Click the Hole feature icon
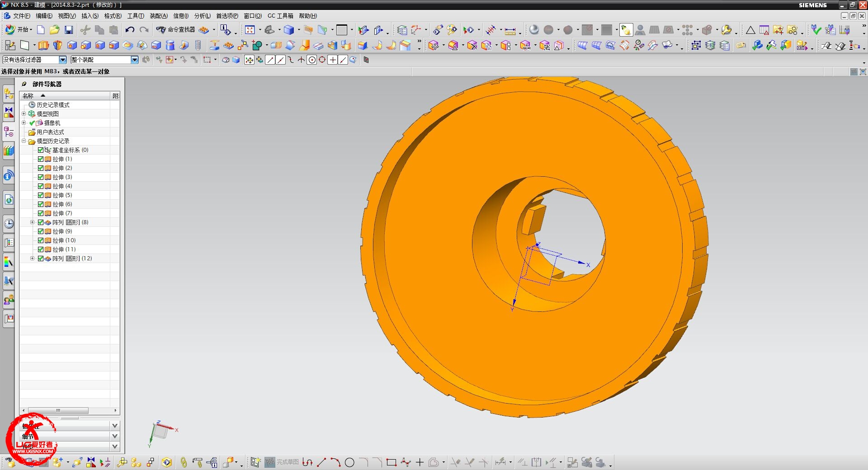868x470 pixels. click(72, 45)
